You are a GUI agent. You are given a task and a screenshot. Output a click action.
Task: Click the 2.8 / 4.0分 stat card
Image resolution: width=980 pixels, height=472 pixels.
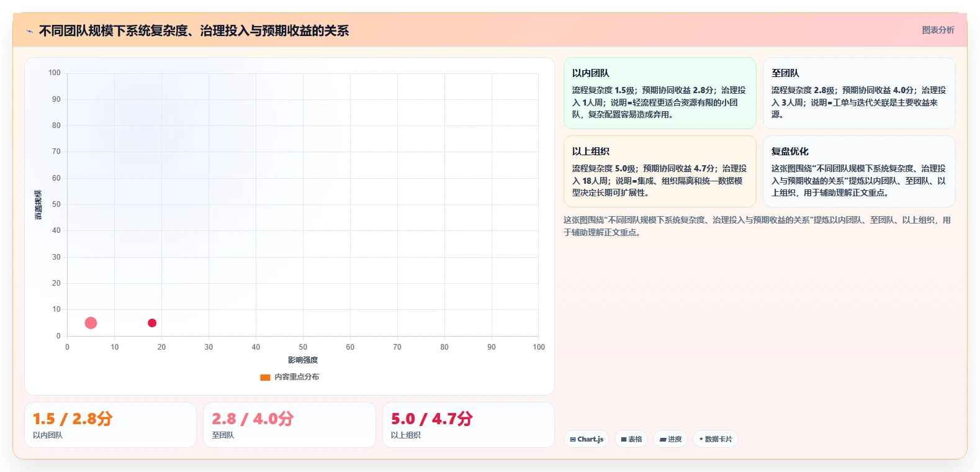click(x=289, y=425)
